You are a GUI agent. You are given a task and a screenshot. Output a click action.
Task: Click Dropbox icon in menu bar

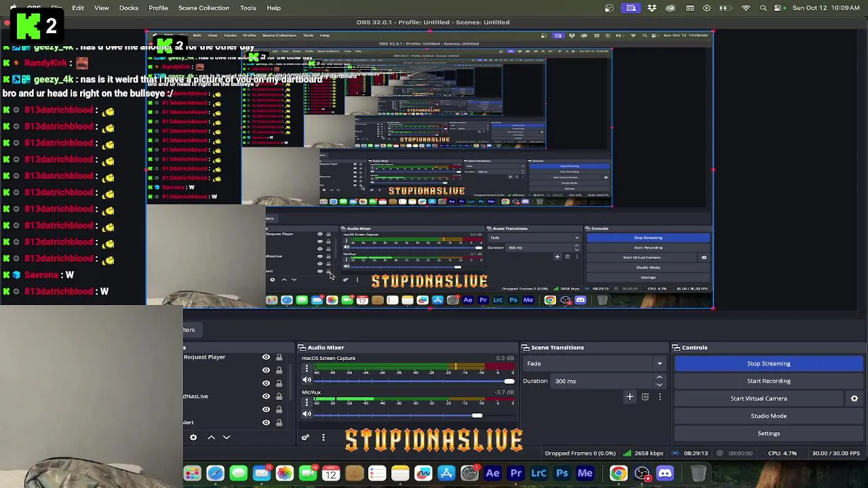click(x=652, y=8)
